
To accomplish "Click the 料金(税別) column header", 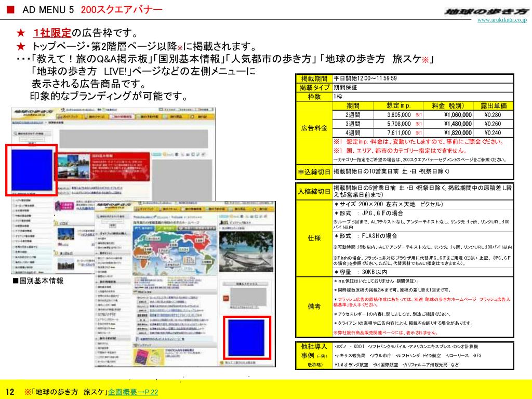I will (448, 105).
